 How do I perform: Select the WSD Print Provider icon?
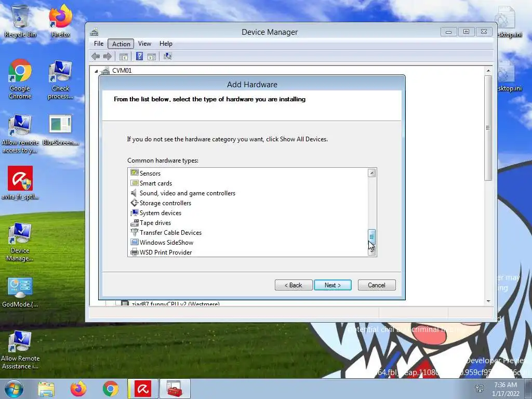coord(135,252)
